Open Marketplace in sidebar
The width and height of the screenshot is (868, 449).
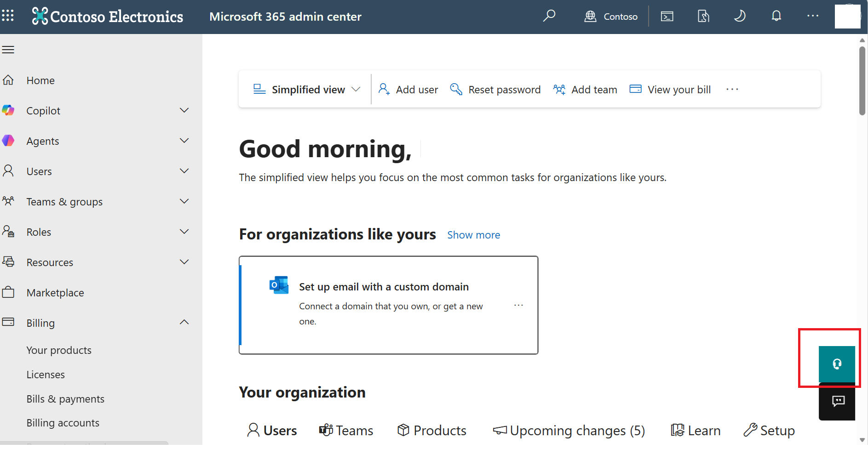[x=55, y=293]
